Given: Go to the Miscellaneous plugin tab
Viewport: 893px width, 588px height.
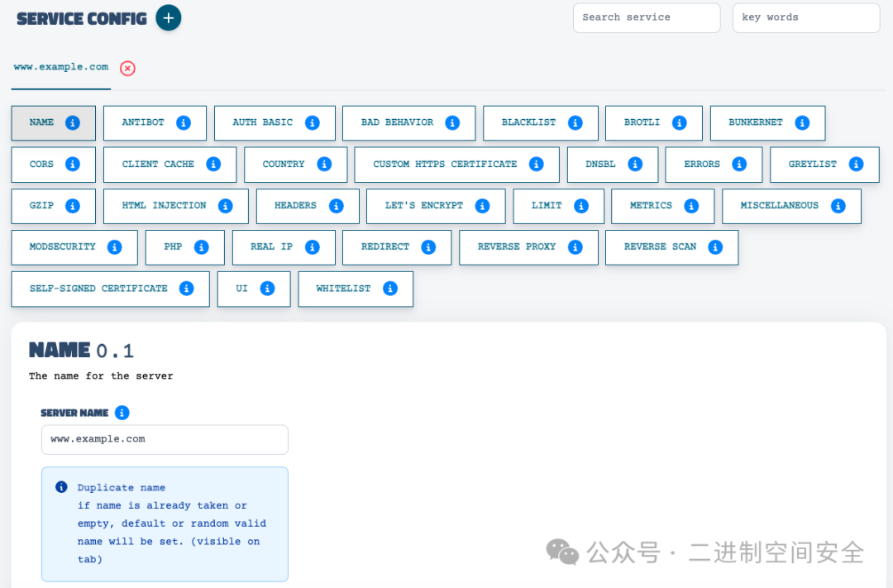Looking at the screenshot, I should (779, 206).
